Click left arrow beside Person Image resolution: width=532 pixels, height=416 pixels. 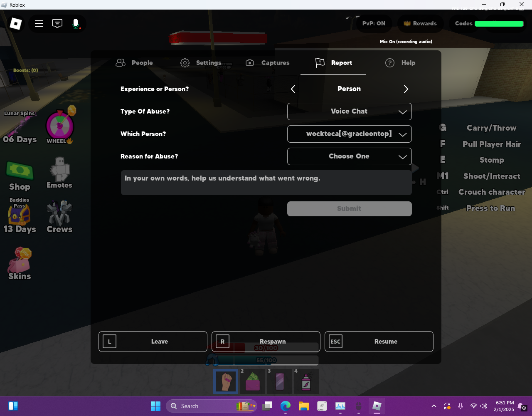tap(293, 89)
